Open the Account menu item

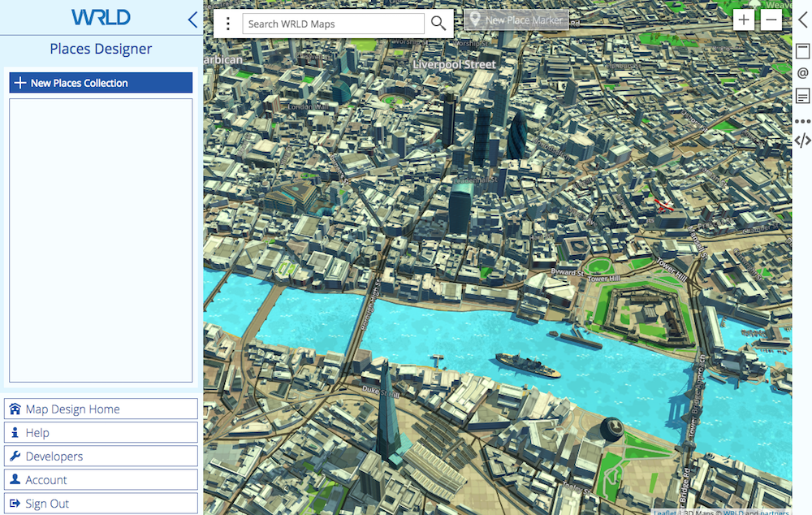[101, 480]
